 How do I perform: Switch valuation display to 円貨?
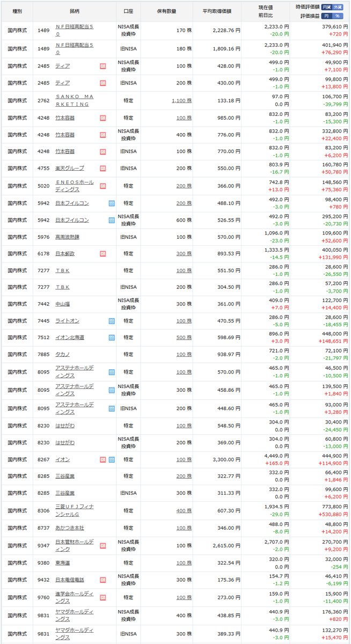tap(327, 7)
